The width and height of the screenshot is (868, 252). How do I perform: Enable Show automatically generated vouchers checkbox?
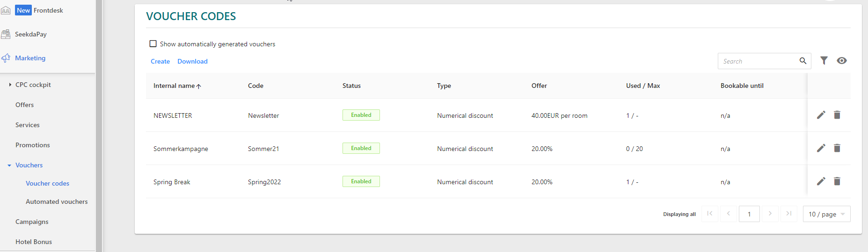153,44
